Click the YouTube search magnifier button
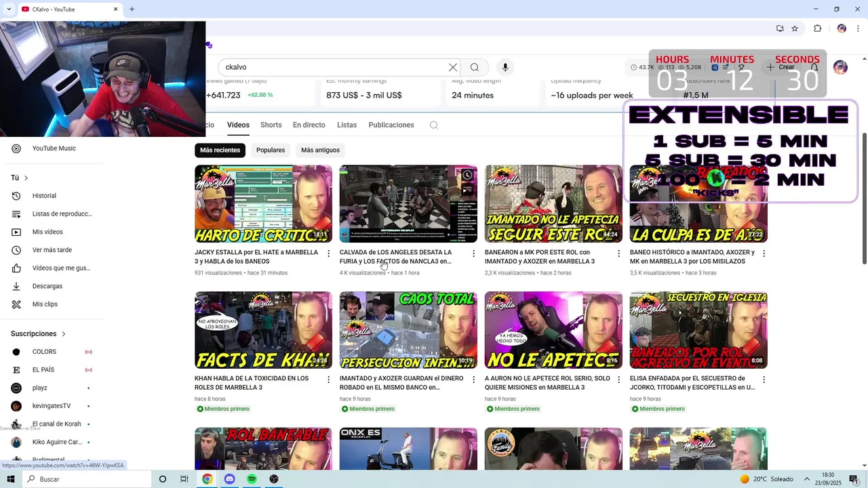This screenshot has height=488, width=868. pos(475,67)
